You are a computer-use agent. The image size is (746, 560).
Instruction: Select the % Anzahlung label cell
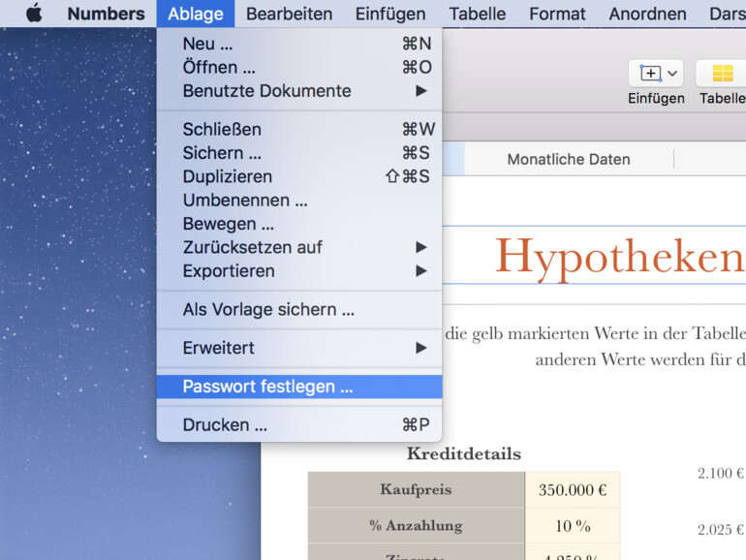click(417, 525)
